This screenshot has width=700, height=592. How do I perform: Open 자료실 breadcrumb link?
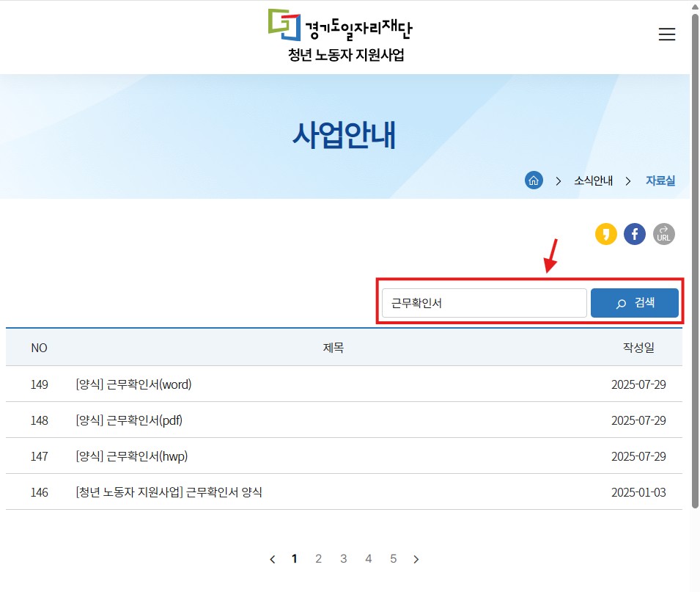click(660, 180)
